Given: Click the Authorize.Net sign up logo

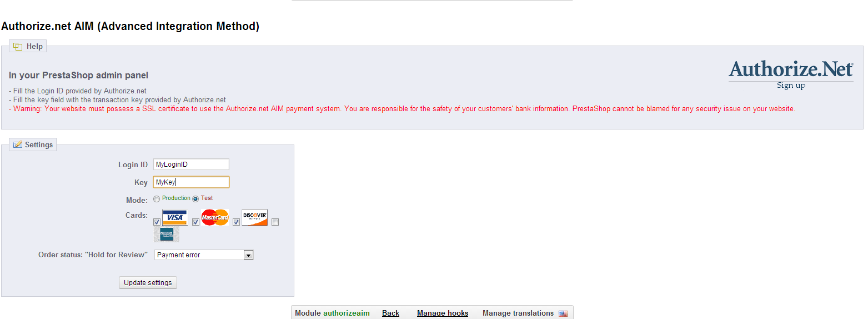Looking at the screenshot, I should (791, 75).
